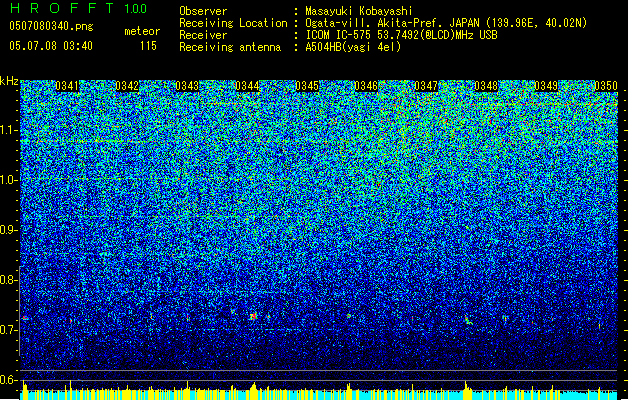Click the HROFFT 1.0.0 title text
This screenshot has width=629, height=400.
[78, 8]
